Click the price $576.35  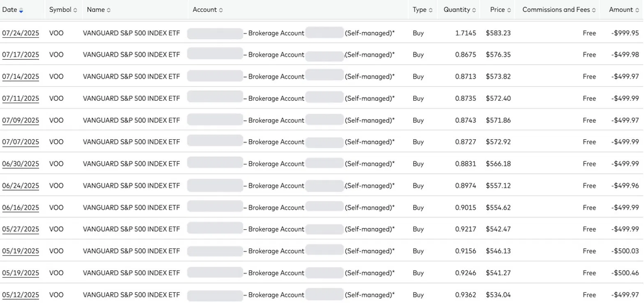pos(498,55)
